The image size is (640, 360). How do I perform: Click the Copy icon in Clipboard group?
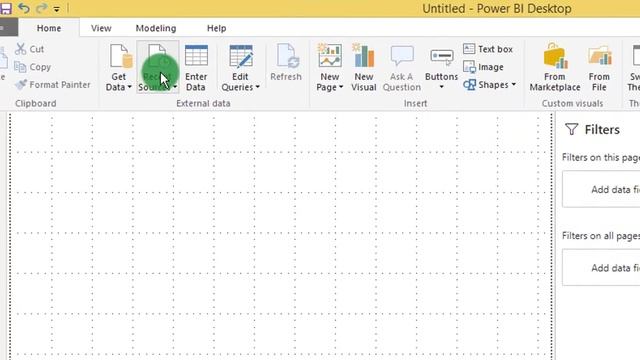click(x=20, y=67)
